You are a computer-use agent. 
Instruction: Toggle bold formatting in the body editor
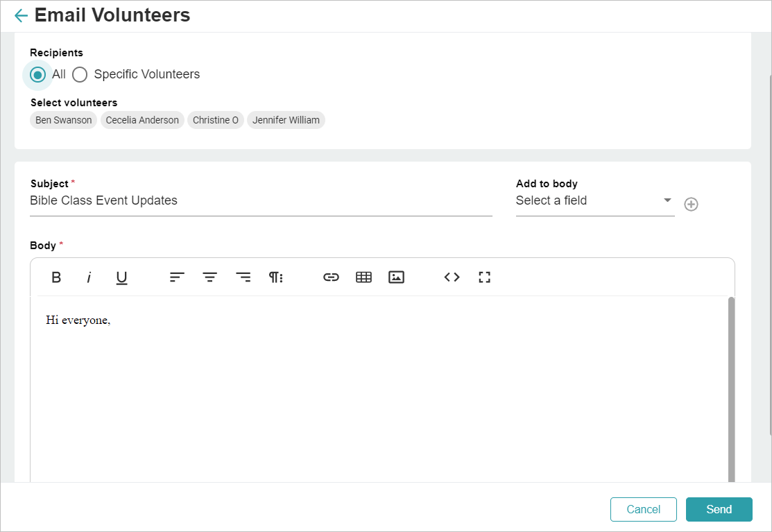[56, 277]
